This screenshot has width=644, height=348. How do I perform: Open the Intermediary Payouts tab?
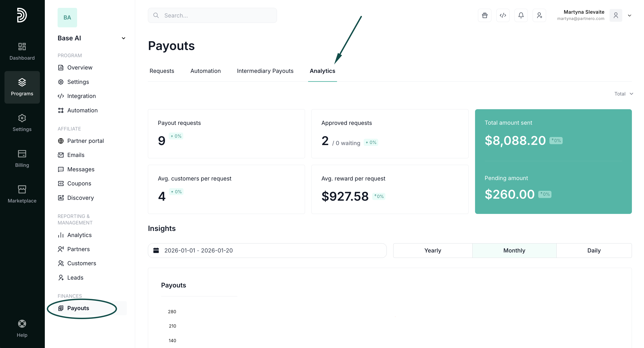[x=265, y=71]
